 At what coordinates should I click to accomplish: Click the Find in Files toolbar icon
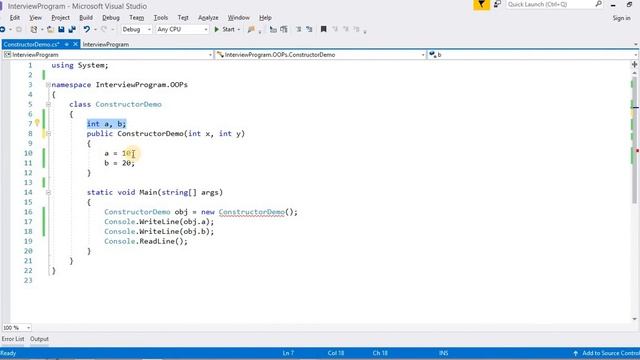251,29
